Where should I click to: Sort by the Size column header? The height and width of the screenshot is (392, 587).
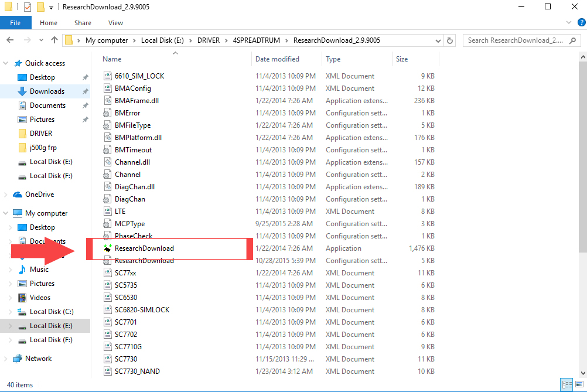[x=402, y=59]
